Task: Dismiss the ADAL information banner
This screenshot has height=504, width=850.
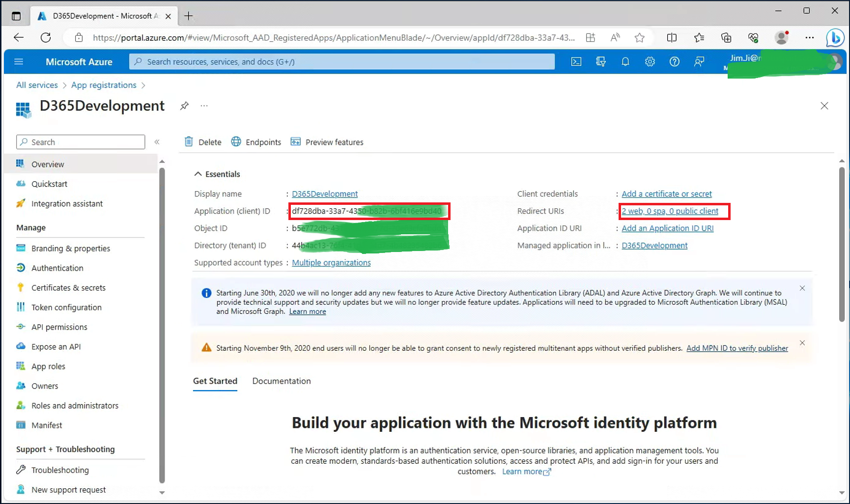Action: [x=802, y=288]
